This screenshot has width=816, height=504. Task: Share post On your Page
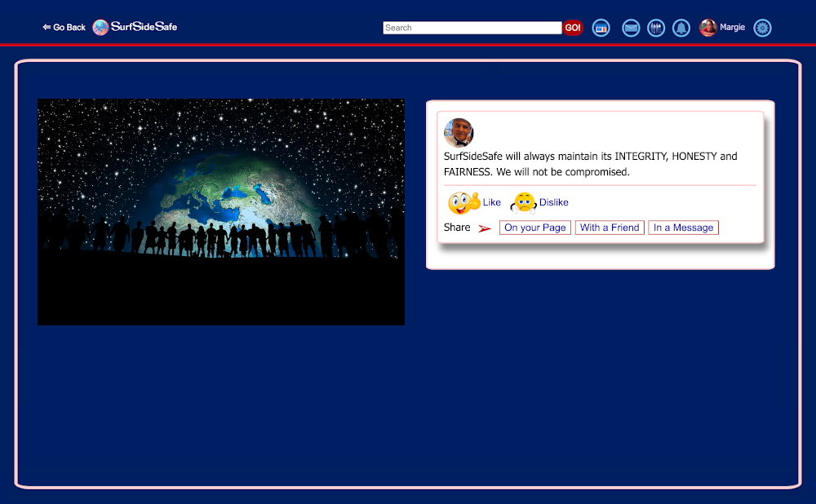tap(534, 228)
